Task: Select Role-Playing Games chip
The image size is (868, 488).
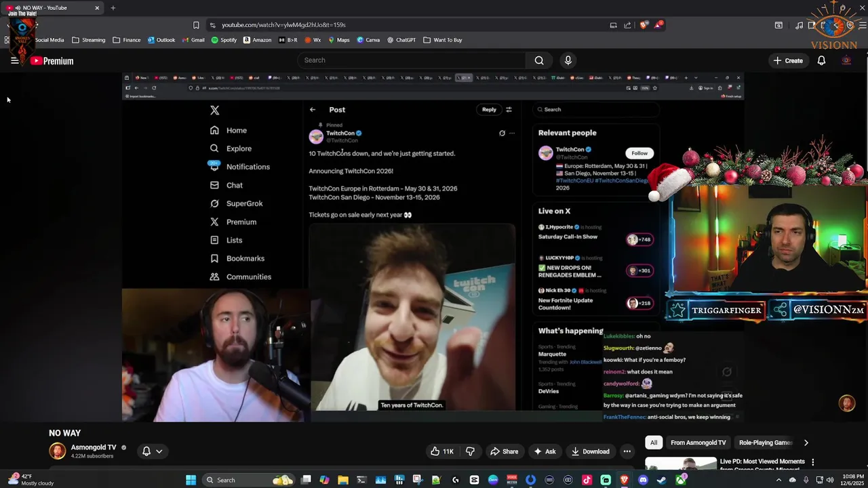Action: tap(766, 443)
